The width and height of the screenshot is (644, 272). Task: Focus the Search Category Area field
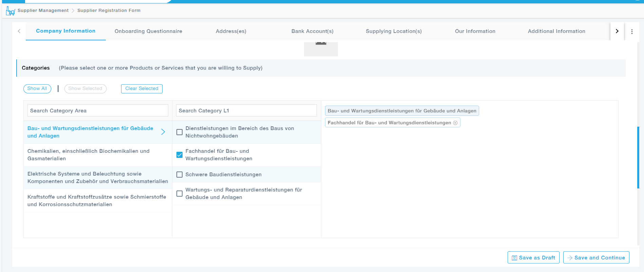click(x=98, y=111)
